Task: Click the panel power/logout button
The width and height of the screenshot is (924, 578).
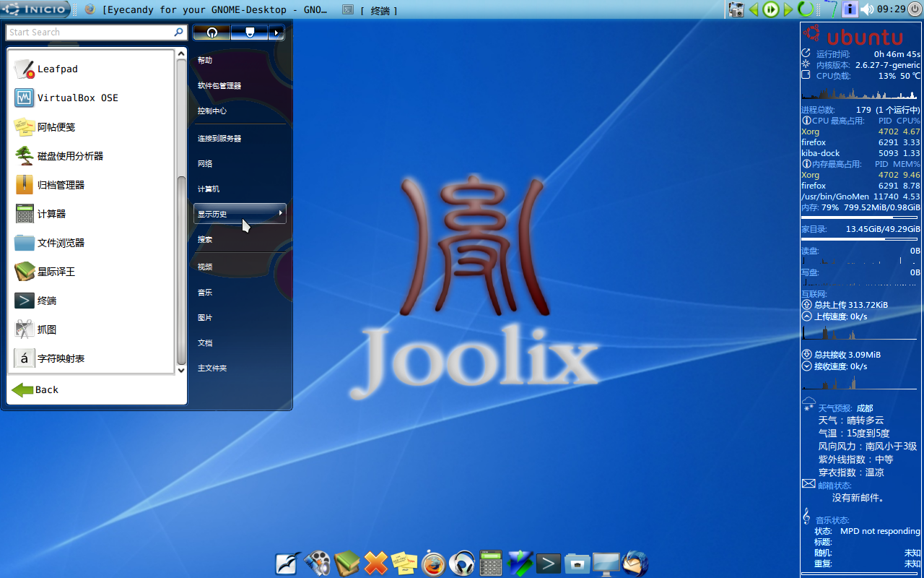Action: [915, 9]
